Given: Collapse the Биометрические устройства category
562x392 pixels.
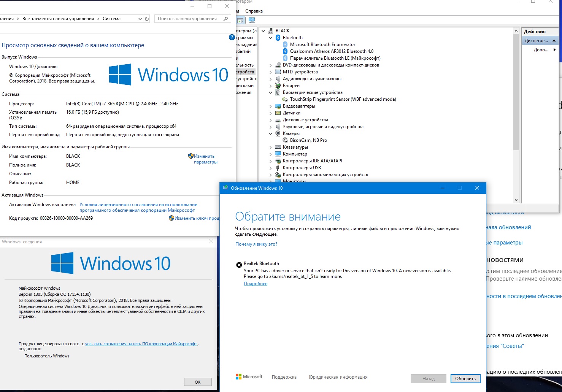Looking at the screenshot, I should (271, 92).
